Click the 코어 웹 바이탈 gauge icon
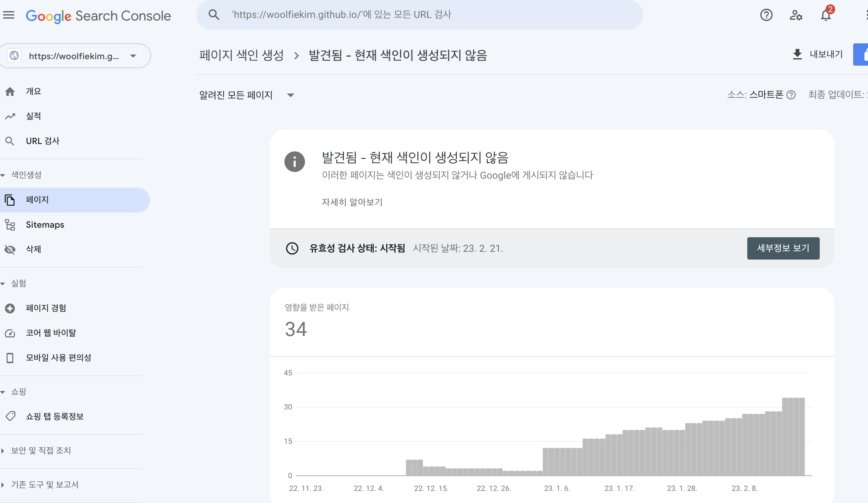868x503 pixels. 10,333
